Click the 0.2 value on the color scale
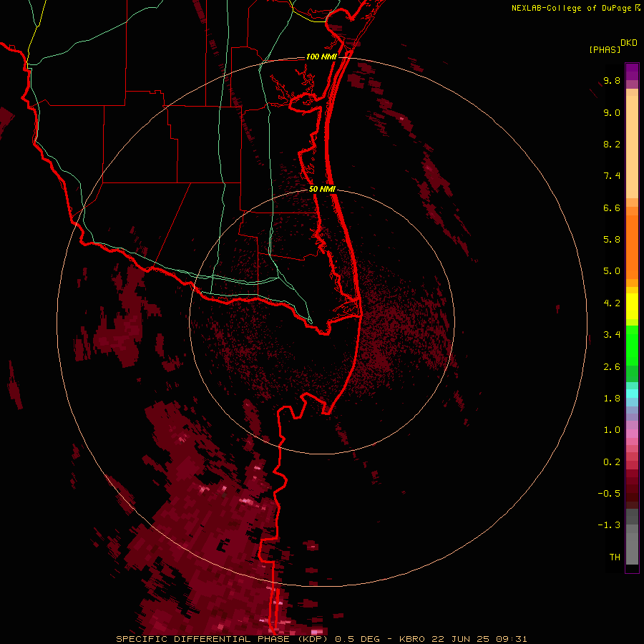644x644 pixels. [612, 462]
